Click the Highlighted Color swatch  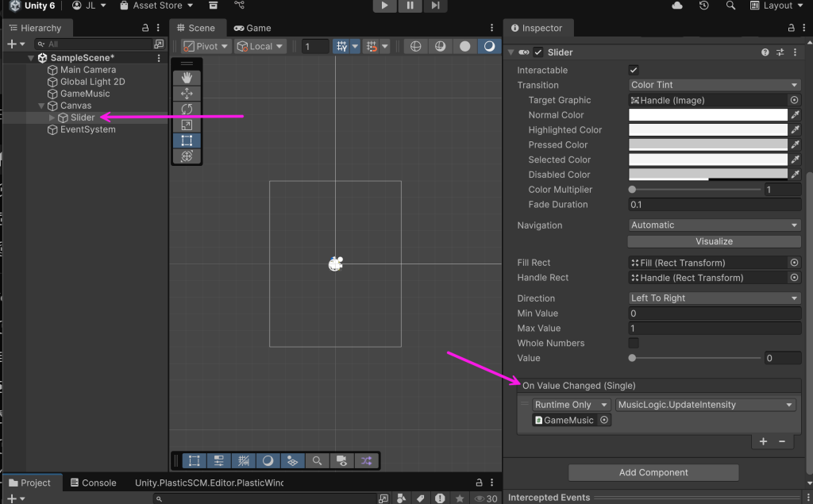[707, 130]
